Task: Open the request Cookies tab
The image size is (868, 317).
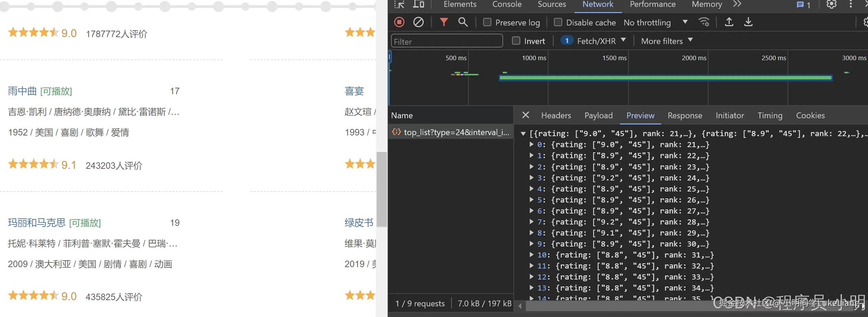Action: (810, 116)
